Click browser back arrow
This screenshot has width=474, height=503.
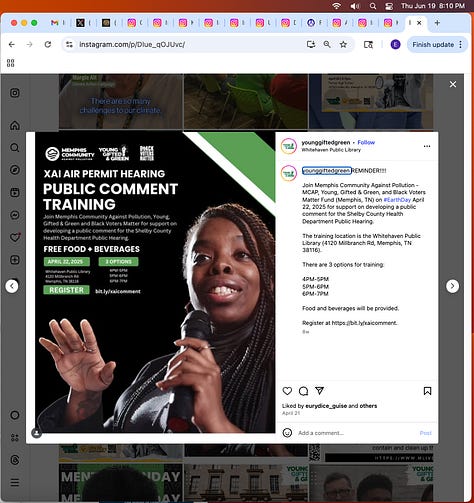coord(12,44)
